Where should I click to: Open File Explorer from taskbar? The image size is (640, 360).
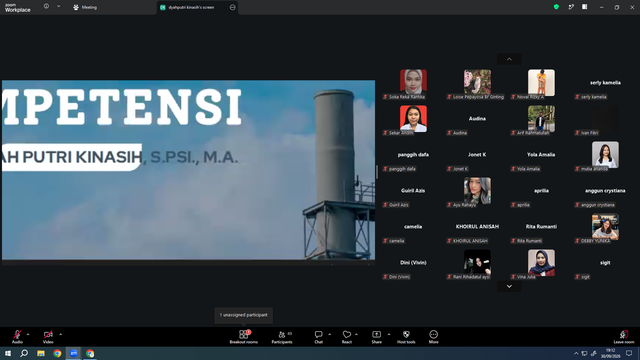tap(41, 353)
